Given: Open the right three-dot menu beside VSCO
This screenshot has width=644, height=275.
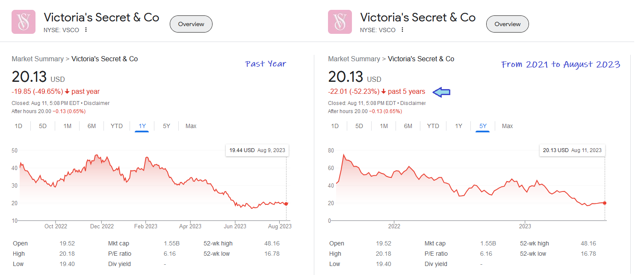Looking at the screenshot, I should coord(402,30).
